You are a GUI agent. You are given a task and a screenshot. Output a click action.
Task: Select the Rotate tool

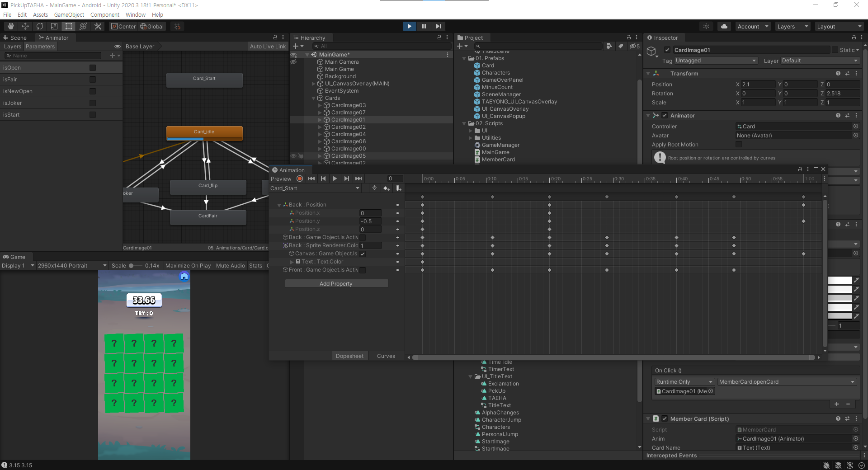[40, 26]
